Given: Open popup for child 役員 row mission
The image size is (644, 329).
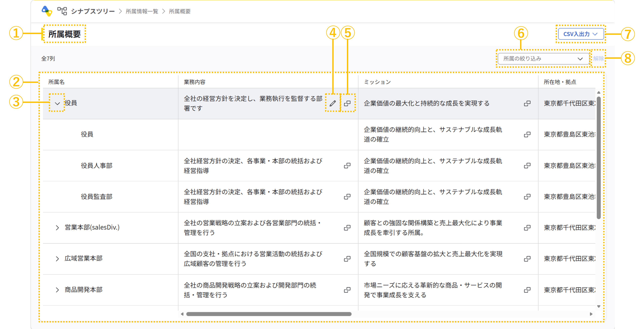Looking at the screenshot, I should click(x=527, y=134).
